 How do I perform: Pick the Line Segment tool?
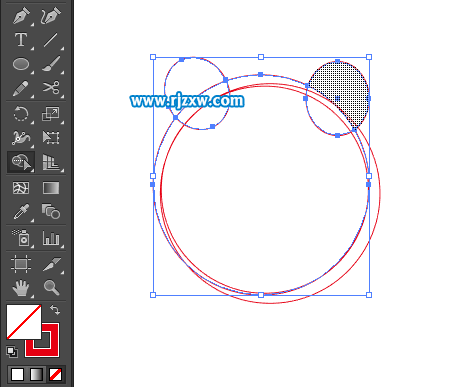tap(51, 40)
